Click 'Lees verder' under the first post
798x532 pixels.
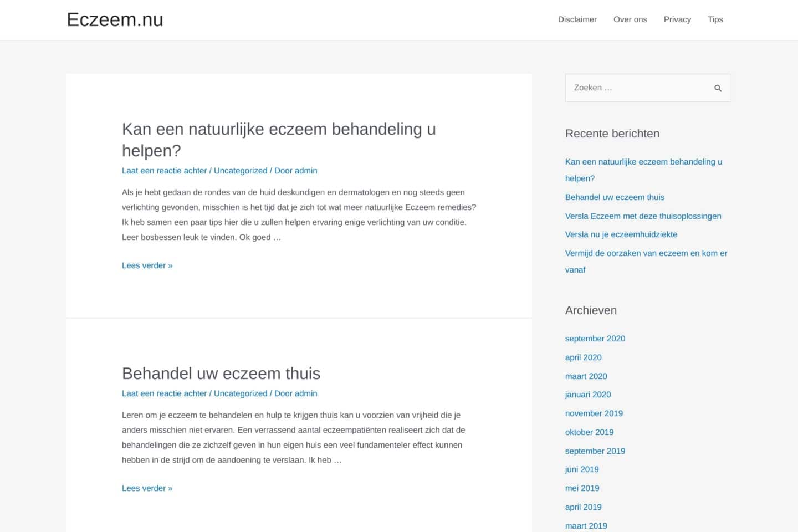[147, 265]
